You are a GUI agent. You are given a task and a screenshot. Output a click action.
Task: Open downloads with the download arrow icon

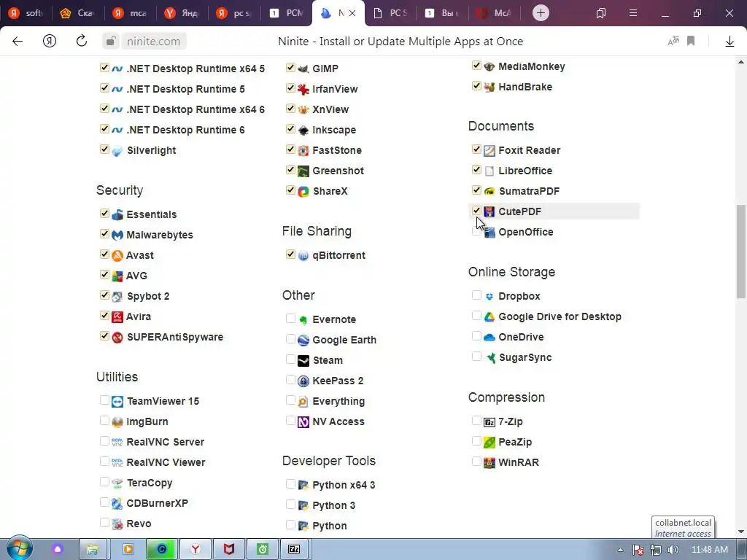pos(729,42)
